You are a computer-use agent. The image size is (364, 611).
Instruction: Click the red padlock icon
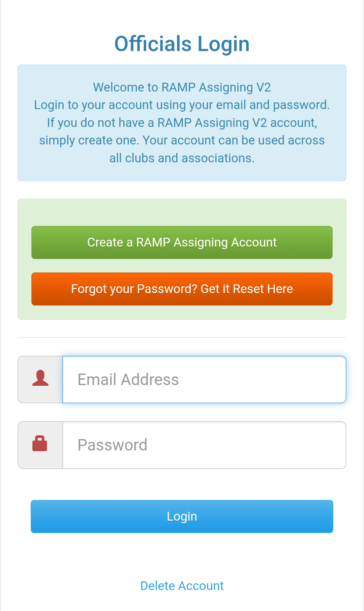[x=40, y=443]
